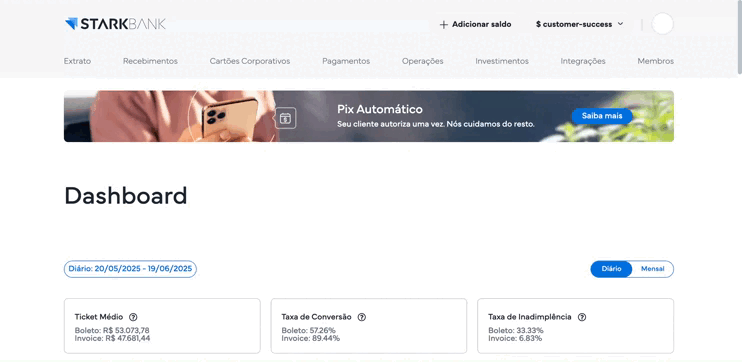Expand the customer-success workspace dropdown
The image size is (742, 362).
click(x=580, y=24)
